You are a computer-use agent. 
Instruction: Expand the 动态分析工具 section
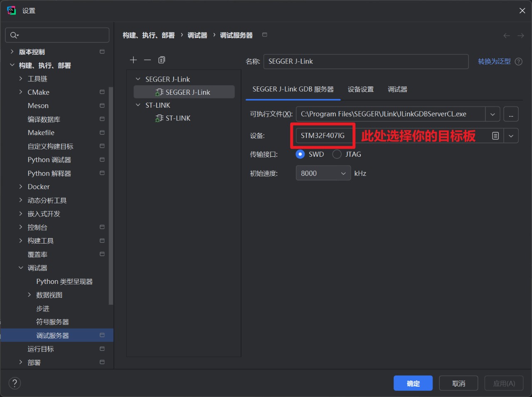(21, 200)
